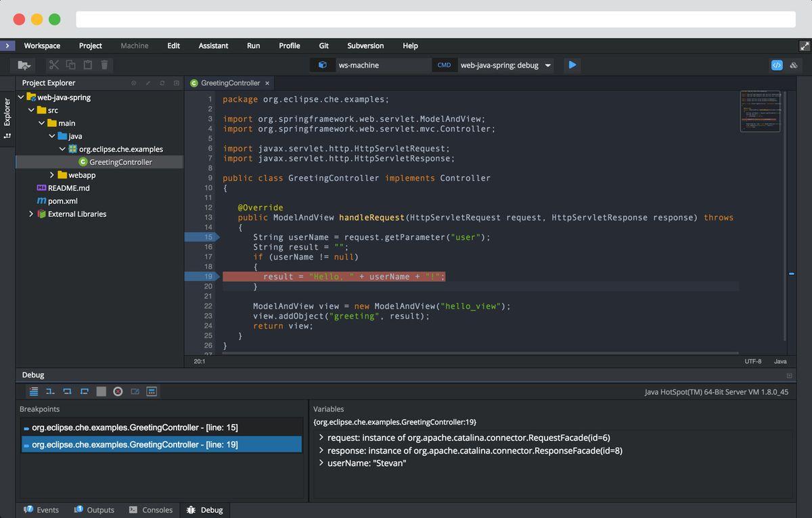The height and width of the screenshot is (518, 812).
Task: Open the Run menu
Action: 253,46
